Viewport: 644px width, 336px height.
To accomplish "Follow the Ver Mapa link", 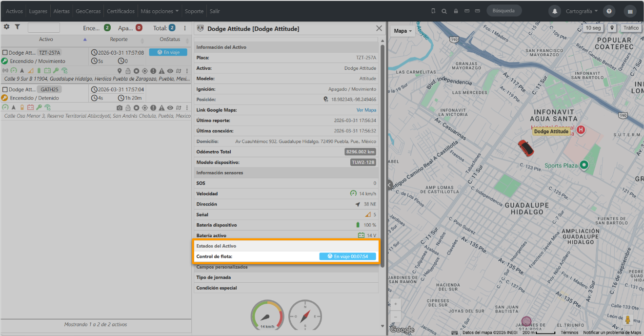I will 366,110.
